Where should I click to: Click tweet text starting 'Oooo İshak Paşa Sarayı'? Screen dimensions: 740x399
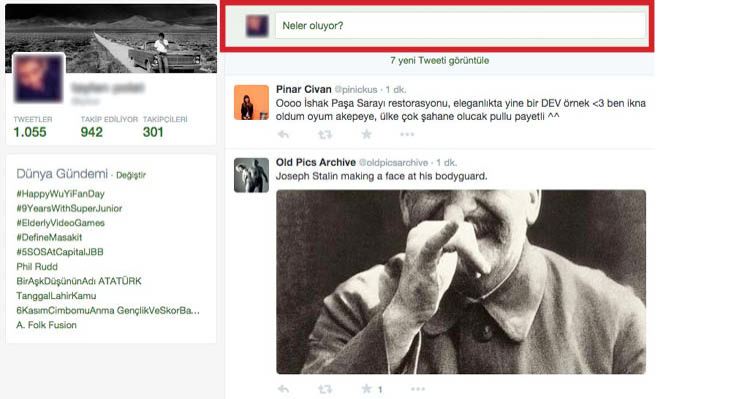461,110
